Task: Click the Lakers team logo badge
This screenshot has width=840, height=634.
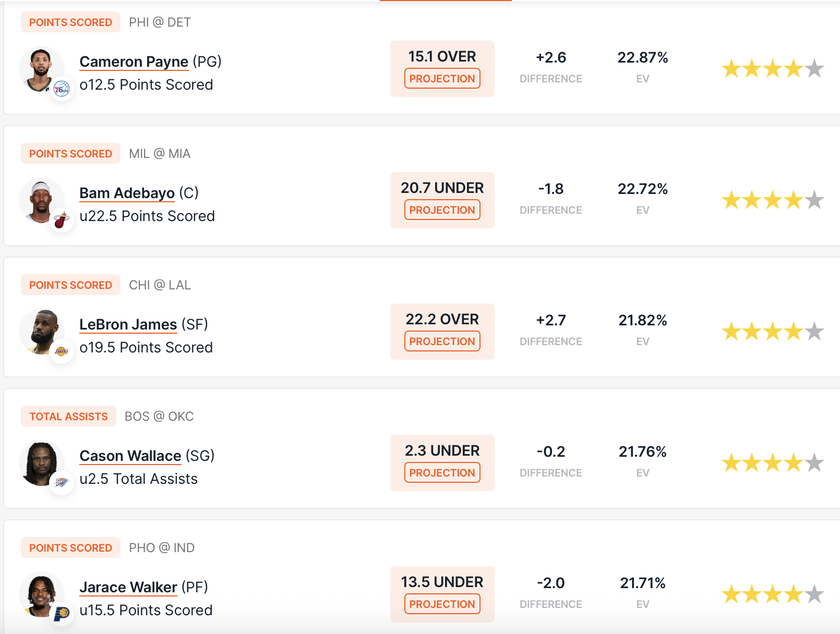Action: pyautogui.click(x=62, y=352)
